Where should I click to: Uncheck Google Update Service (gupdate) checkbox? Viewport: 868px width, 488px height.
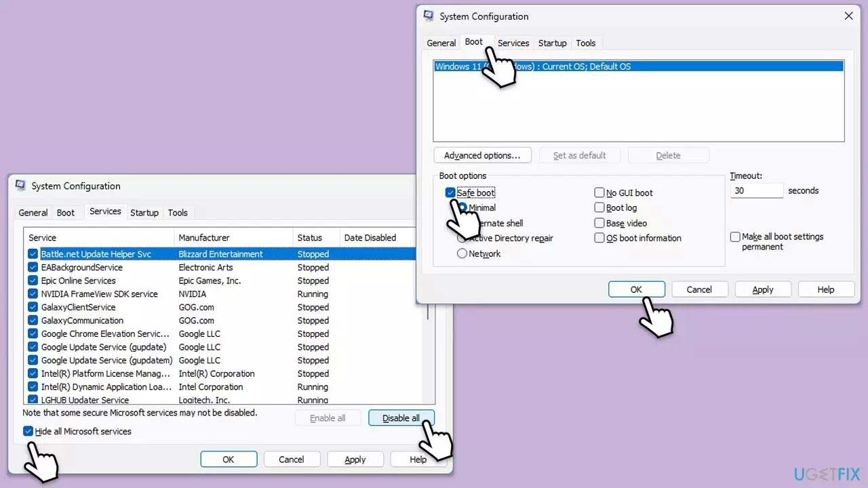(33, 347)
